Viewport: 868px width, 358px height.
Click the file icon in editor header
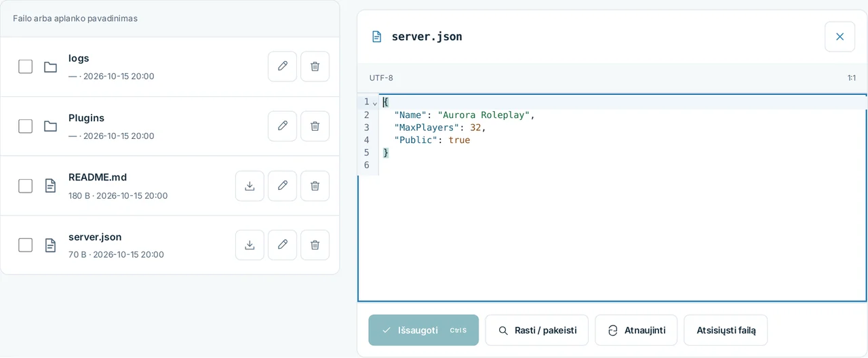[376, 37]
